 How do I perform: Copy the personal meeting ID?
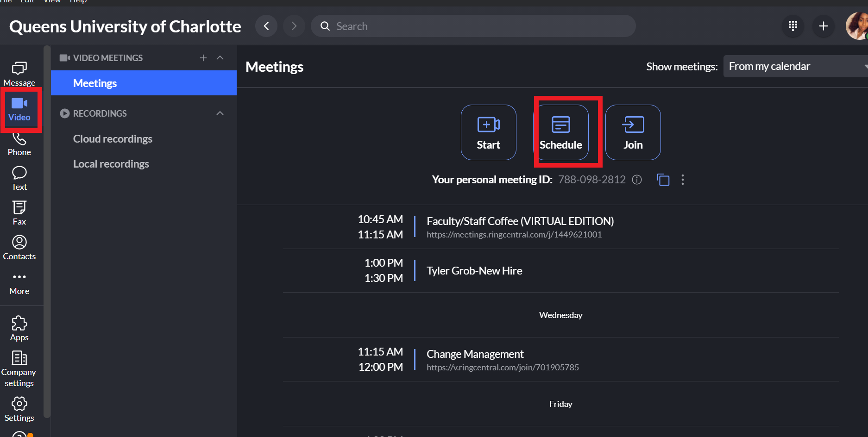click(x=663, y=180)
